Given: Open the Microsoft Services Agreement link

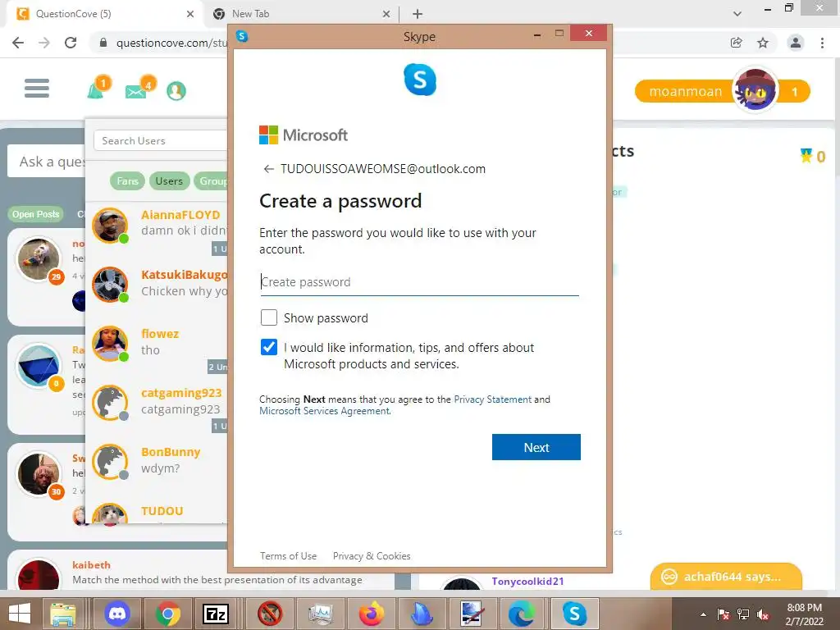Looking at the screenshot, I should pyautogui.click(x=325, y=411).
